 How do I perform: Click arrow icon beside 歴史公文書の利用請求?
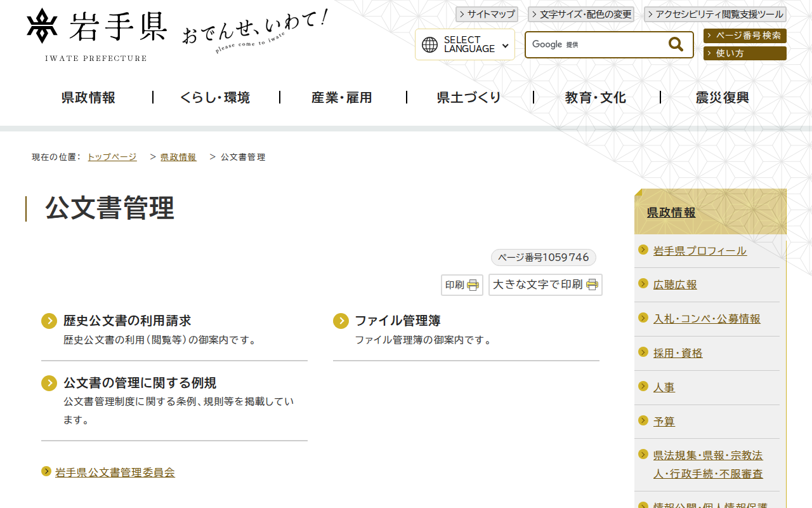coord(49,321)
